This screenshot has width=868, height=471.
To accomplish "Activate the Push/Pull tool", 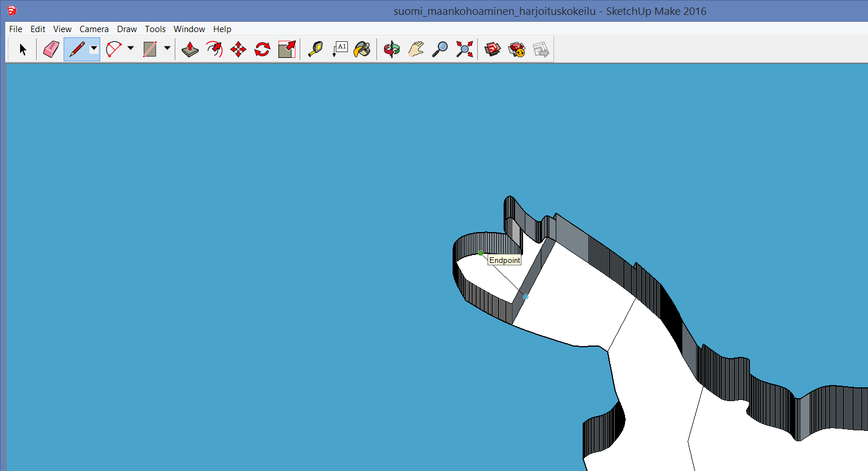I will click(190, 50).
